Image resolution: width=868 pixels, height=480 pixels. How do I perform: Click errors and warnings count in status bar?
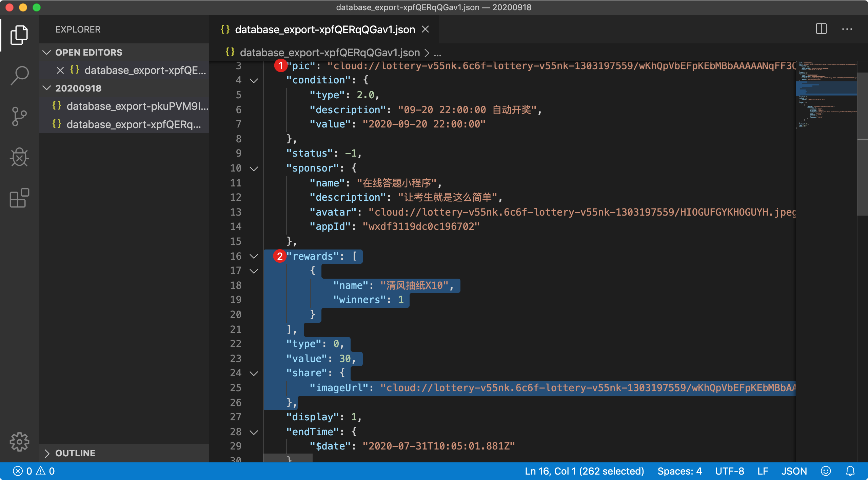click(34, 471)
